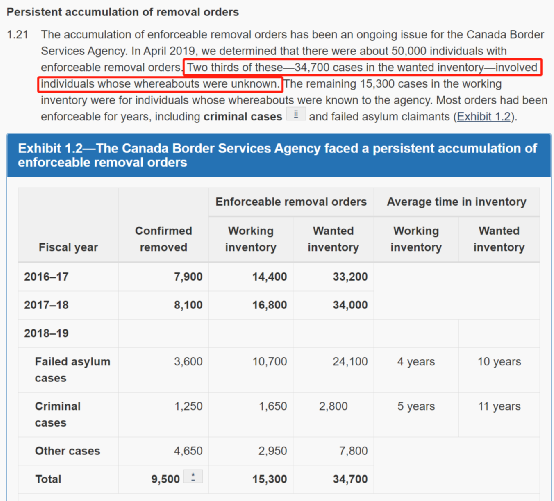Open the Exhibit 1.2 link in paragraph
The height and width of the screenshot is (501, 554).
[x=484, y=117]
